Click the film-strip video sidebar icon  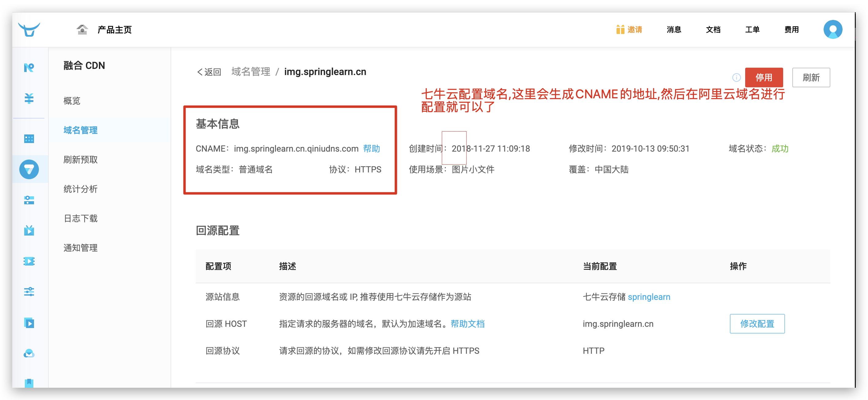click(x=29, y=261)
